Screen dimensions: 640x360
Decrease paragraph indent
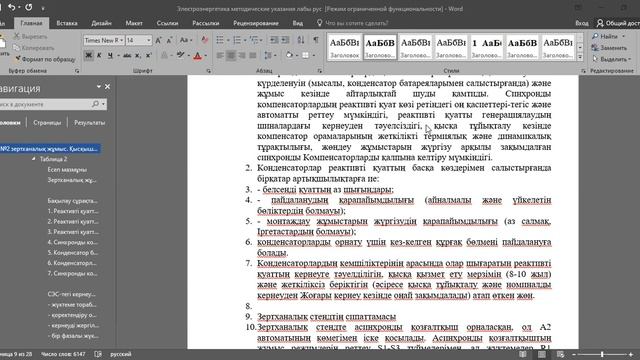pyautogui.click(x=274, y=40)
